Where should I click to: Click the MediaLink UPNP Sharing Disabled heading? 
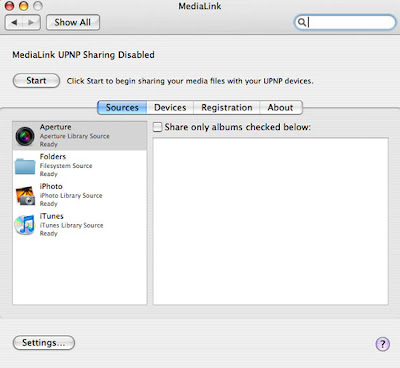point(83,55)
